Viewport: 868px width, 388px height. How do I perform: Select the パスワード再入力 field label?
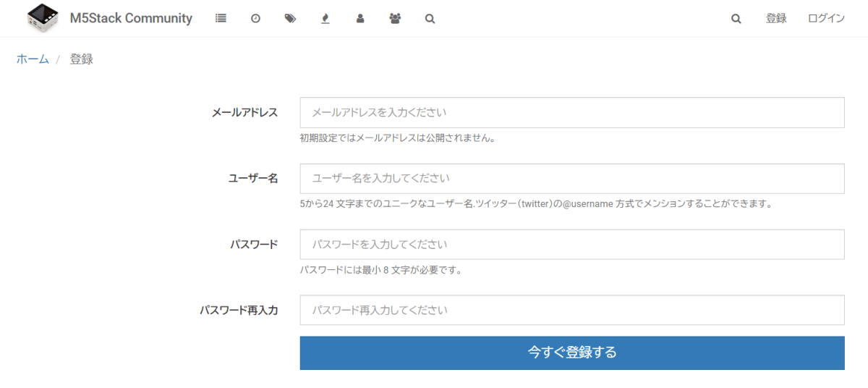239,310
